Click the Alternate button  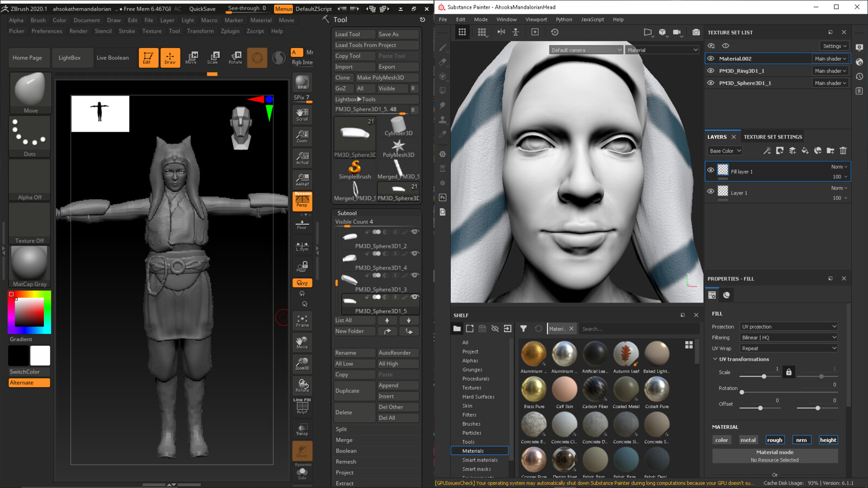[30, 383]
